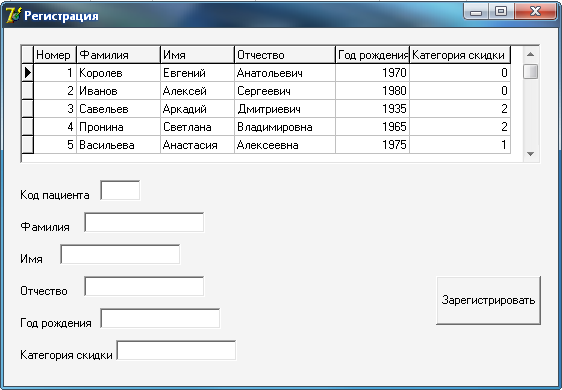The image size is (562, 390).
Task: Click the row indicator of Пронина row
Action: click(28, 127)
